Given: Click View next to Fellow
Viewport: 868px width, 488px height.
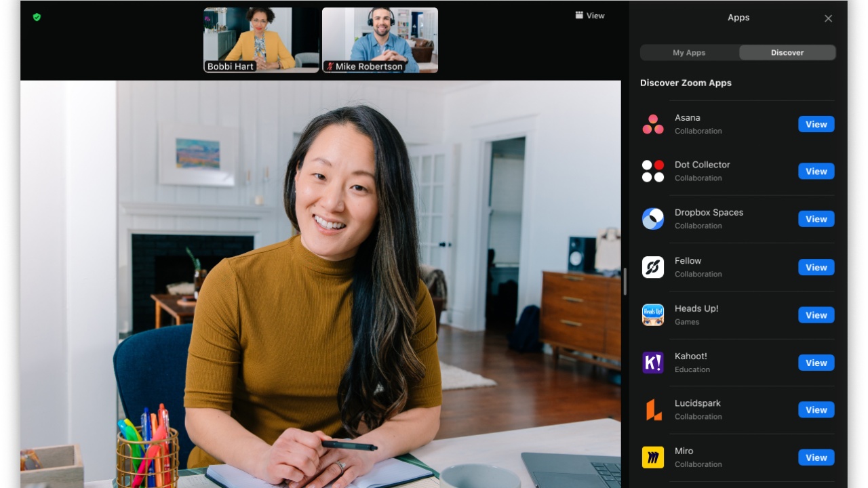Looking at the screenshot, I should point(816,267).
